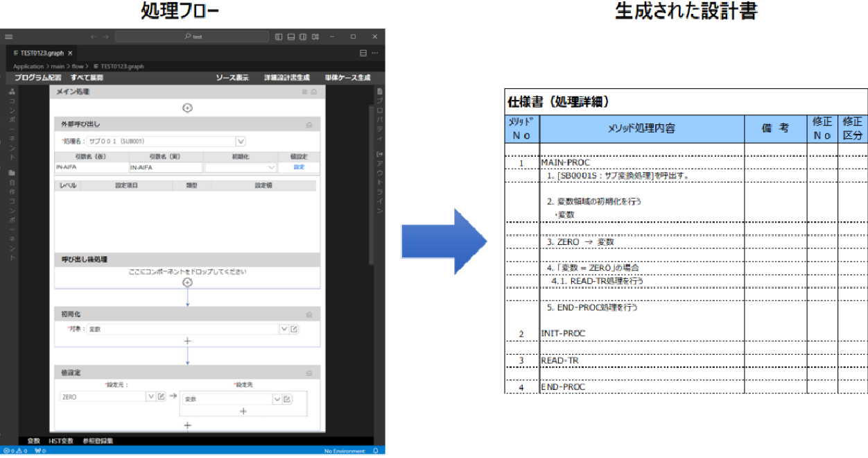The height and width of the screenshot is (458, 868).
Task: Select the TEST0123.graph editor tab
Action: (43, 53)
